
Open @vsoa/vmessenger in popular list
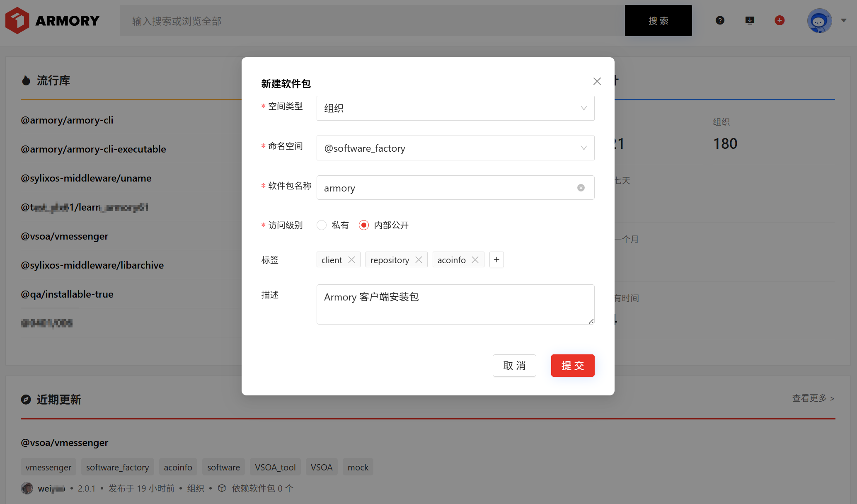tap(64, 236)
